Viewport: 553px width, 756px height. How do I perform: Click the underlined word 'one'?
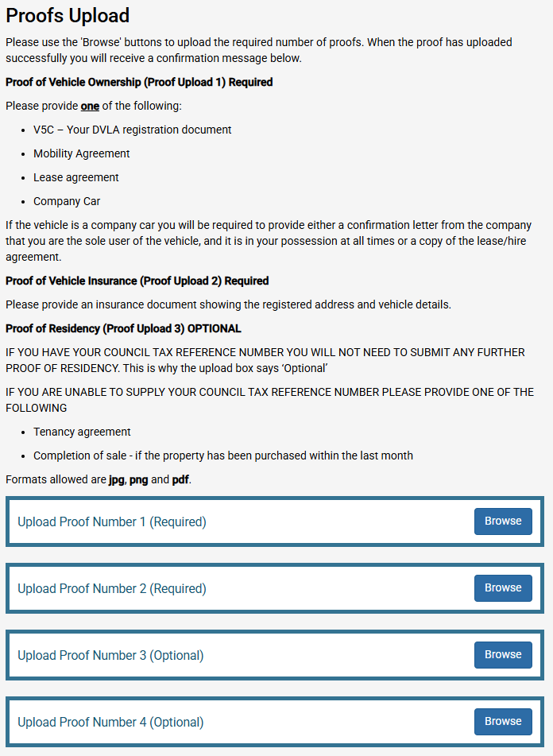click(90, 106)
